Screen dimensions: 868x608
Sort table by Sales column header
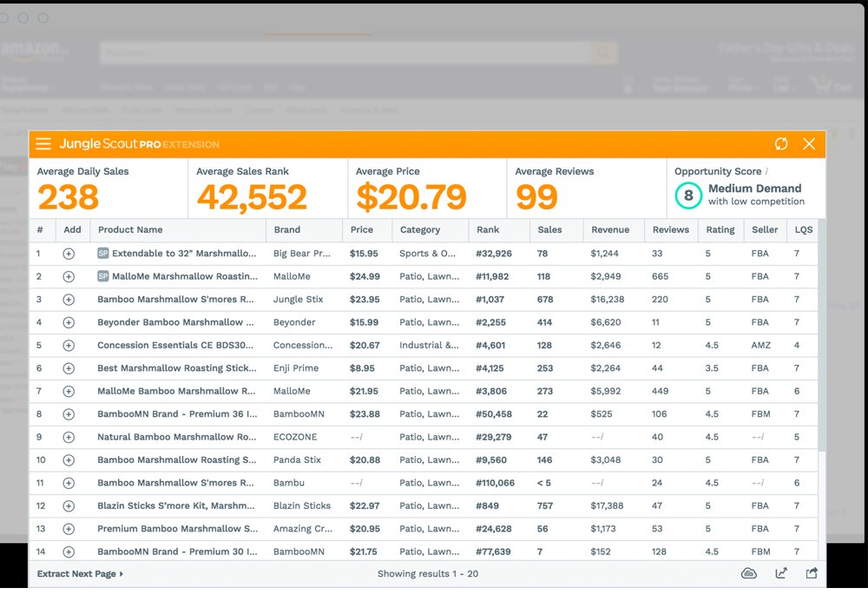pyautogui.click(x=549, y=230)
